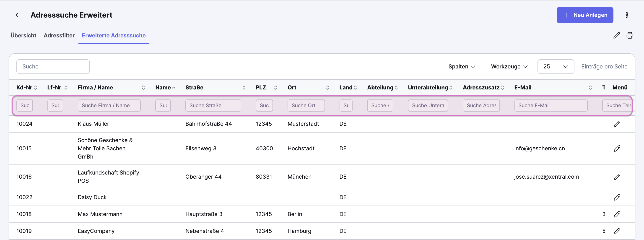This screenshot has width=644, height=240.
Task: Open the entries per page selector showing 25
Action: tap(556, 66)
